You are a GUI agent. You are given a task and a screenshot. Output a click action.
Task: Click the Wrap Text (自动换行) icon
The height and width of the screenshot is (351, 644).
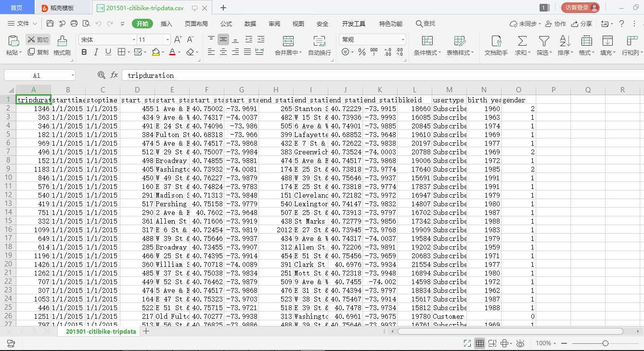click(319, 41)
